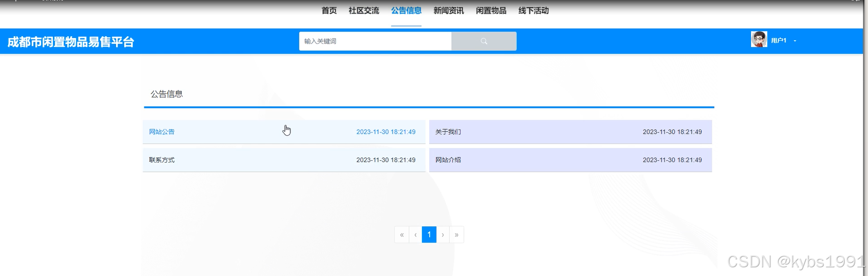Image resolution: width=868 pixels, height=276 pixels.
Task: Click the vertical scrollbar on the right edge
Action: click(865, 138)
